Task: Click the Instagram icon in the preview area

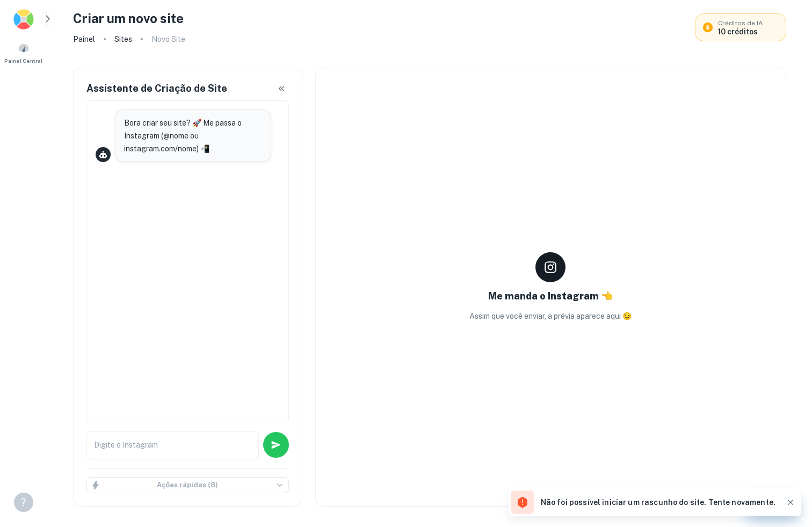Action: coord(550,267)
